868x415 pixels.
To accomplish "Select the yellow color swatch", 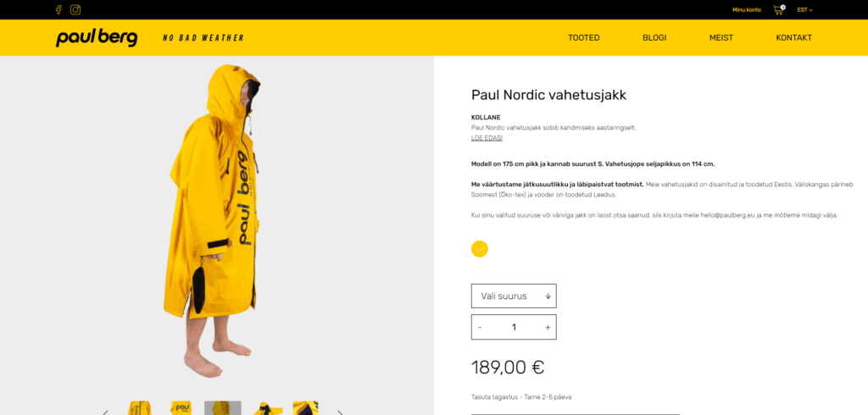I will click(x=480, y=249).
